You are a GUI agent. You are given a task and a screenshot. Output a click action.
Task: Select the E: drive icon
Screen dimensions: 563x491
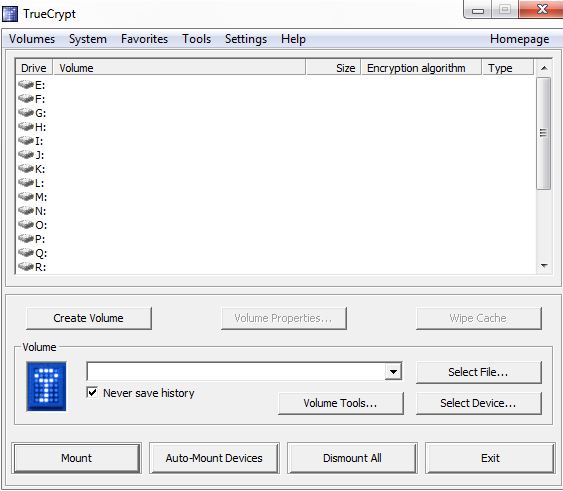(26, 84)
